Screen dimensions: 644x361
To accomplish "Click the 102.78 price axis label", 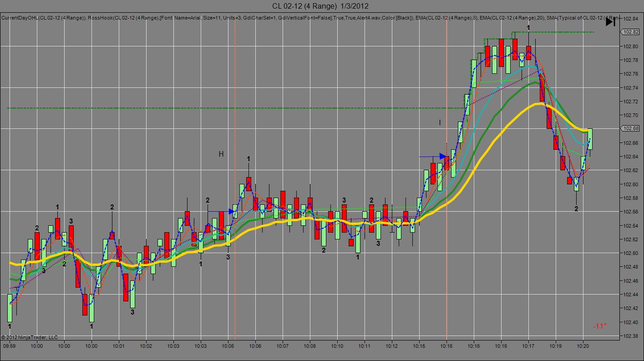I will point(630,60).
